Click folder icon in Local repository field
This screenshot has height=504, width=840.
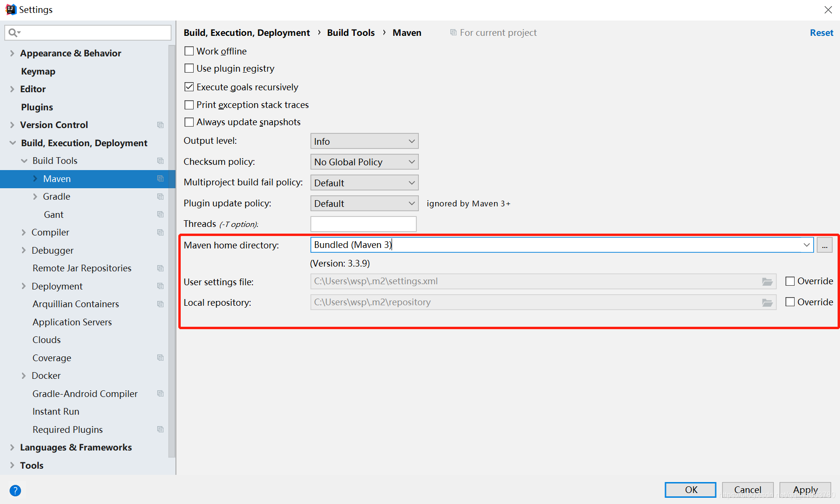(767, 302)
